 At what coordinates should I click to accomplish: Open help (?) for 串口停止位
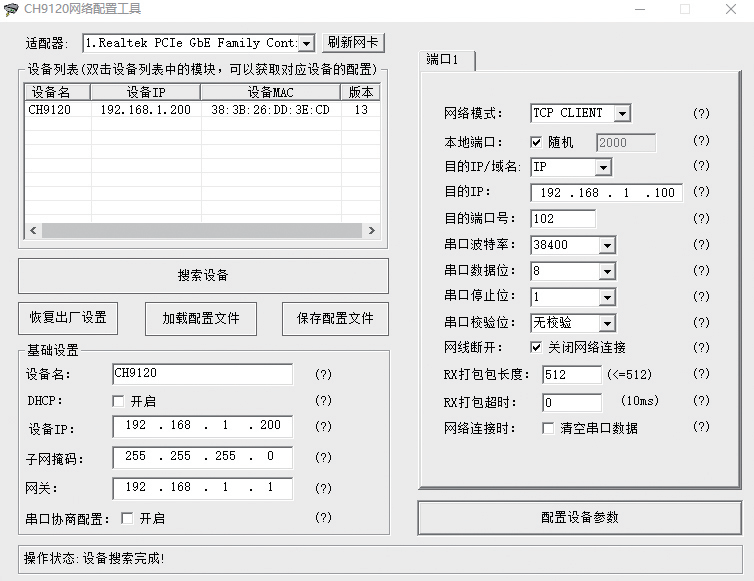pos(701,296)
